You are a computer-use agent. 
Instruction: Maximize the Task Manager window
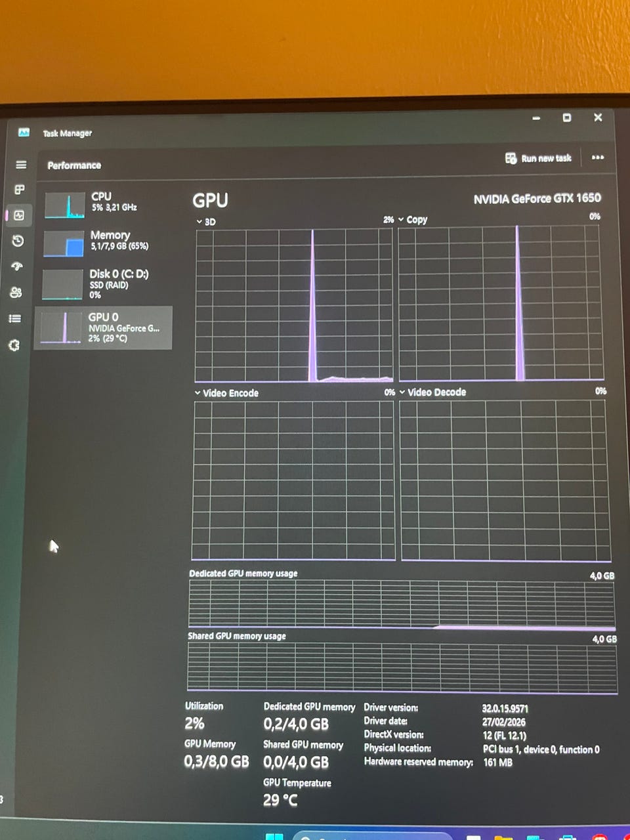pos(567,117)
